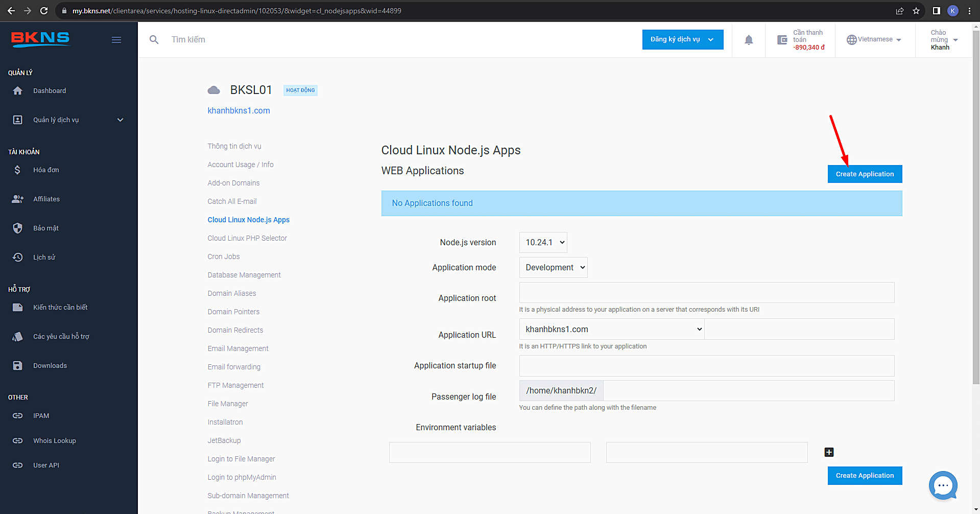Select Installatron in service menu
980x514 pixels.
click(225, 422)
